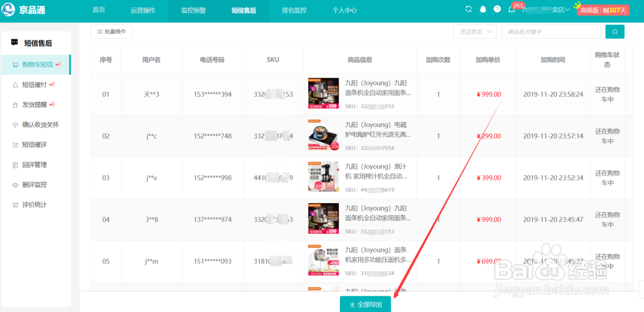Image resolution: width=644 pixels, height=312 pixels.
Task: Click the 加购单价 column header
Action: pos(488,60)
